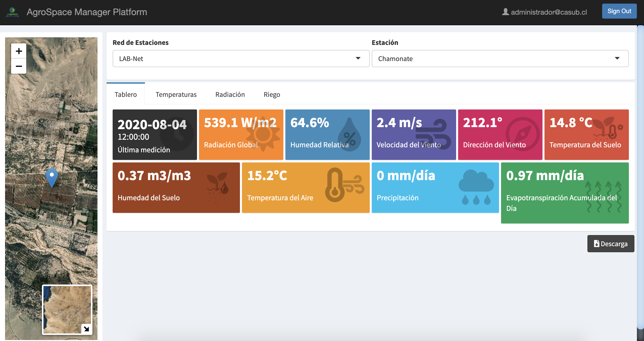Click the blue station marker pin
The height and width of the screenshot is (341, 644).
(x=52, y=177)
